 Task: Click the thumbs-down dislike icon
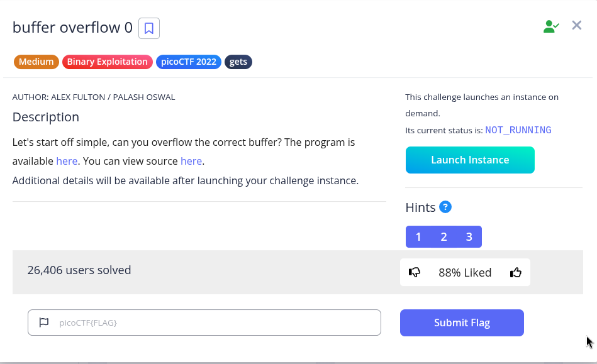tap(415, 272)
